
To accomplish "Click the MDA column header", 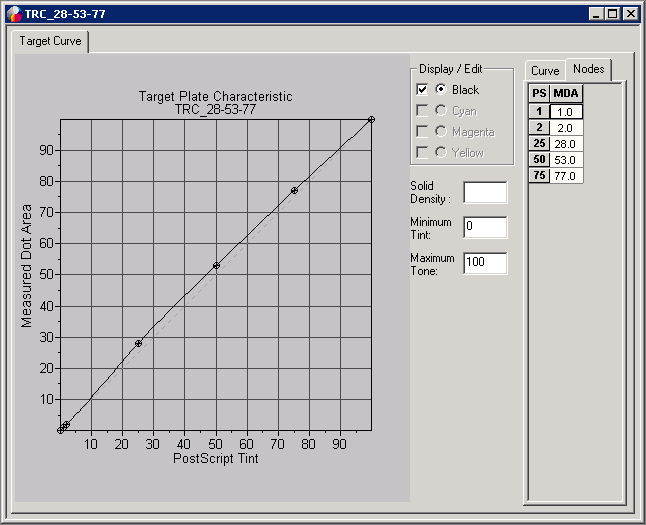I will click(566, 94).
